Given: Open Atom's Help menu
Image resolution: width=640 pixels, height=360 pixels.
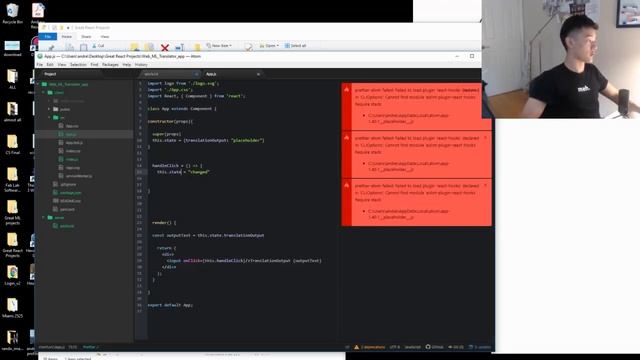Looking at the screenshot, I should tap(127, 64).
